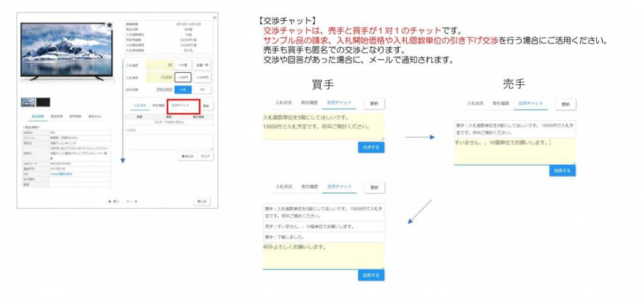This screenshot has height=301, width=644.
Task: Open 入札状況 tab in lower 買手 panel
Action: pyautogui.click(x=284, y=187)
